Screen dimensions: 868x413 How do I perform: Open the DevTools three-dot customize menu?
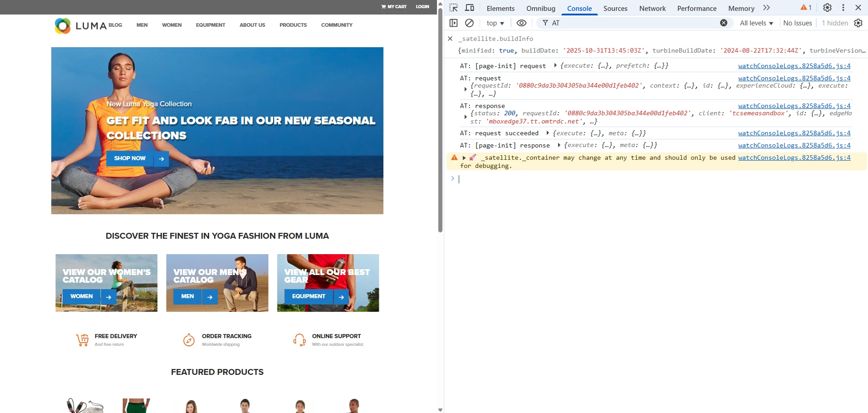pos(843,8)
